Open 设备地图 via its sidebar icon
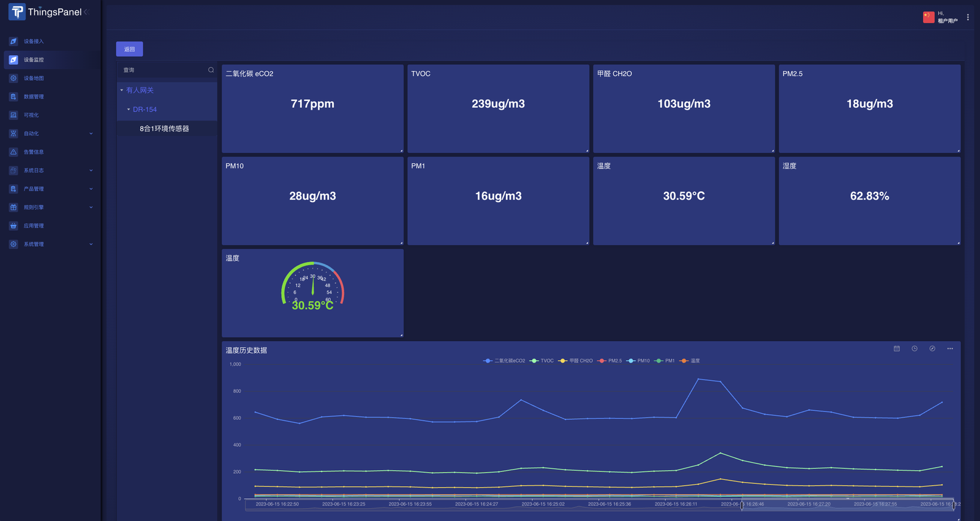The image size is (980, 521). point(13,78)
